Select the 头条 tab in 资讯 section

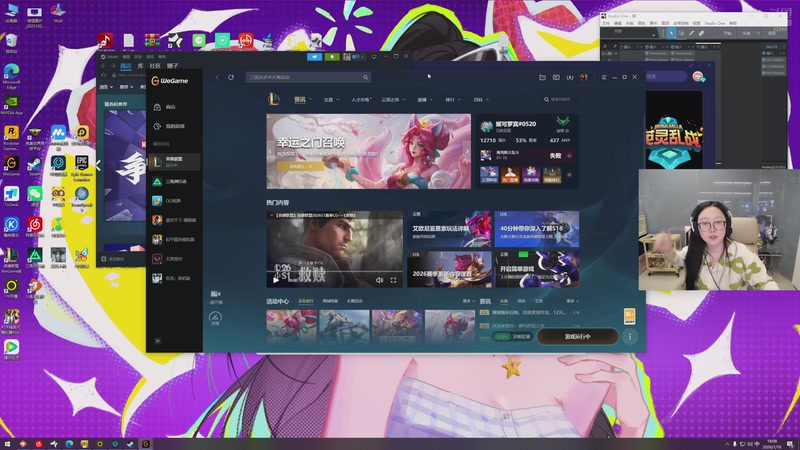pyautogui.click(x=504, y=301)
